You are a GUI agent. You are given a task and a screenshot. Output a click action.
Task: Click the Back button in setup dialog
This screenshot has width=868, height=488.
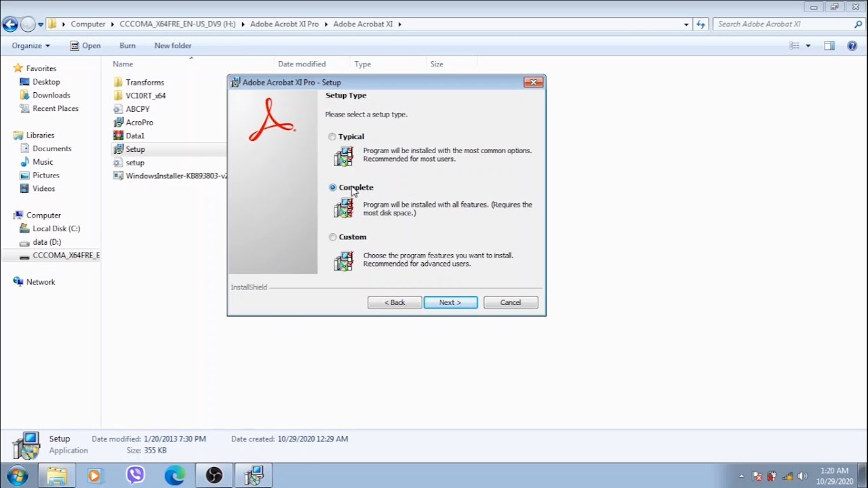tap(395, 302)
